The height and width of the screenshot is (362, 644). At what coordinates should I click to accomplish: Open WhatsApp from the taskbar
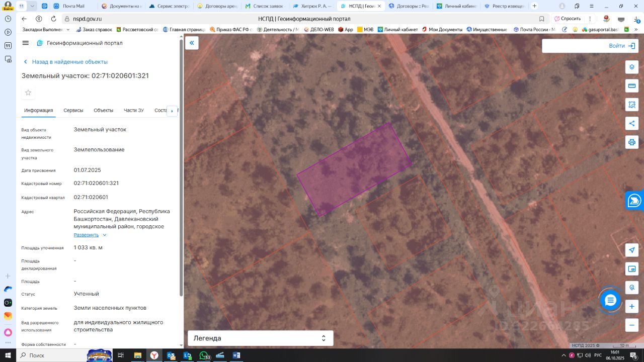click(204, 355)
